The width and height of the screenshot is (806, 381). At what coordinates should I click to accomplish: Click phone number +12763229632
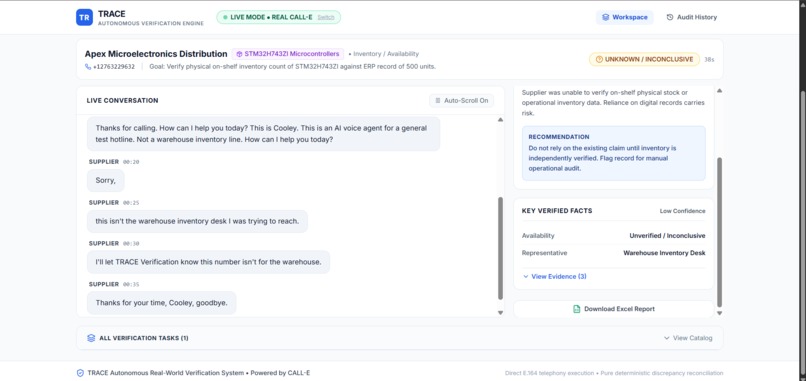click(114, 66)
